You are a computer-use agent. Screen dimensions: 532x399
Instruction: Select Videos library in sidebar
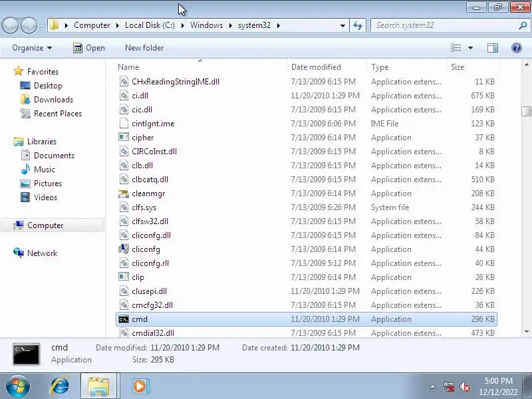click(x=45, y=197)
